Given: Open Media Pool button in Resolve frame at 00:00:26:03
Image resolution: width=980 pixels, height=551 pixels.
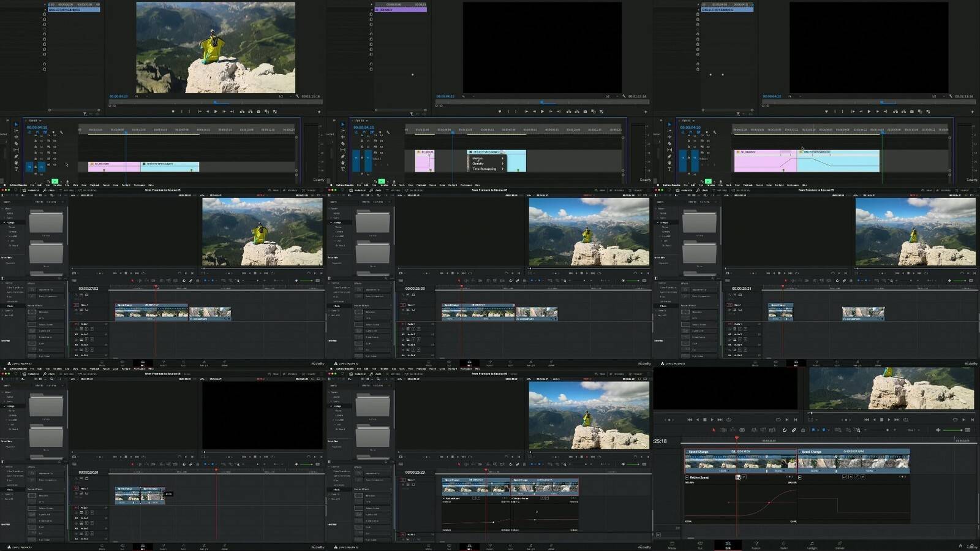Looking at the screenshot, I should click(x=358, y=190).
